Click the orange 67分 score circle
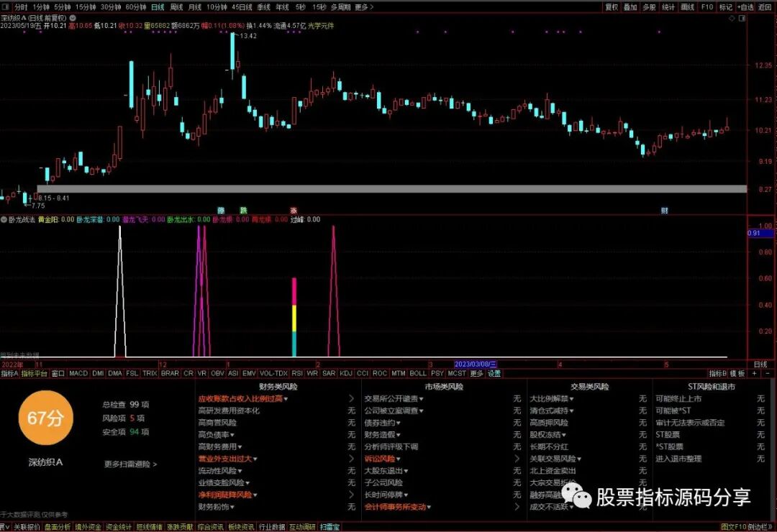 [45, 418]
